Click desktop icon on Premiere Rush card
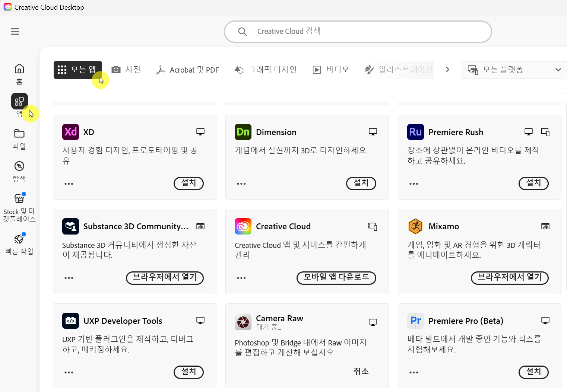The image size is (567, 392). tap(529, 132)
